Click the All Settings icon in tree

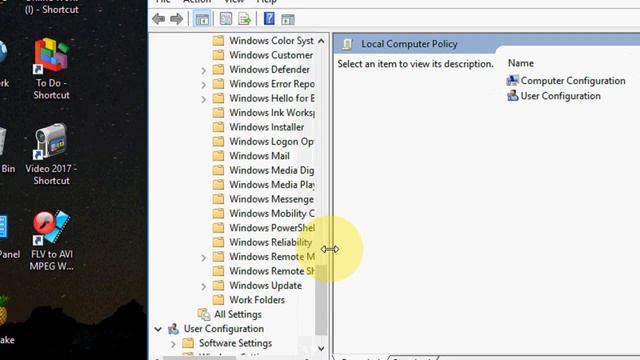coord(204,314)
